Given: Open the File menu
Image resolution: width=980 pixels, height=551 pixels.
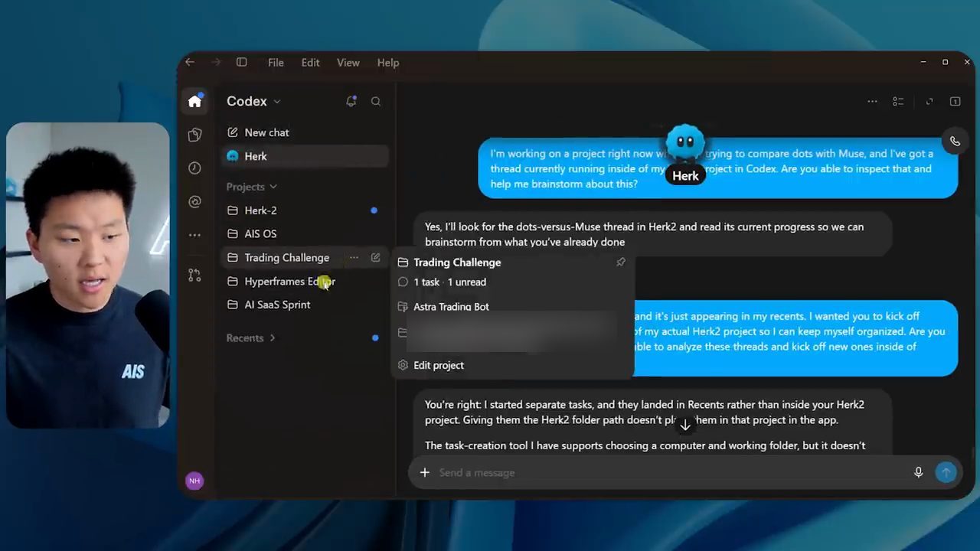Looking at the screenshot, I should pos(276,63).
